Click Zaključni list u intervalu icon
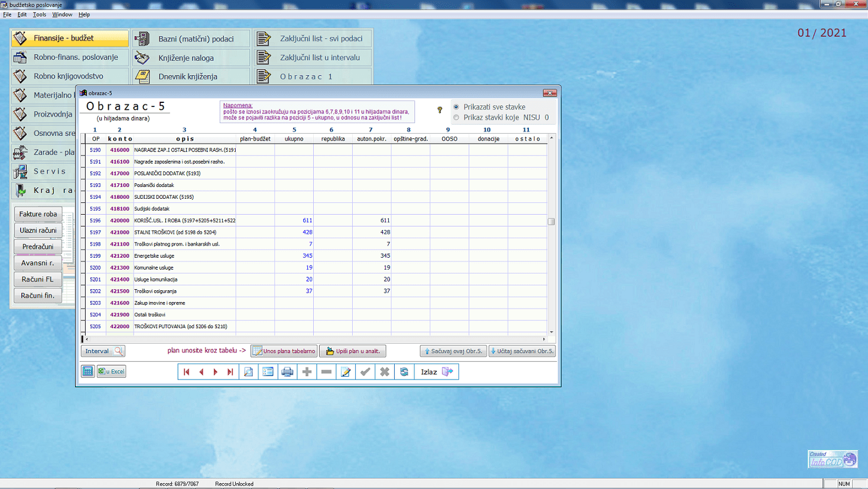The image size is (868, 489). pos(264,57)
